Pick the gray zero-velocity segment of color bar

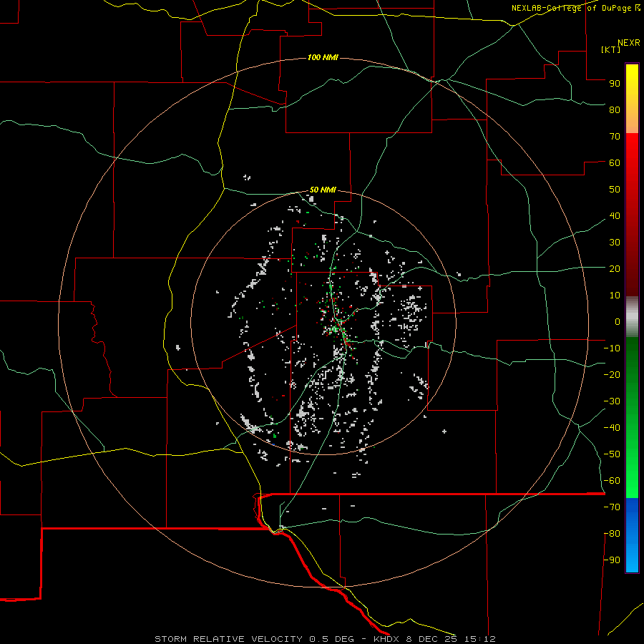click(x=632, y=317)
